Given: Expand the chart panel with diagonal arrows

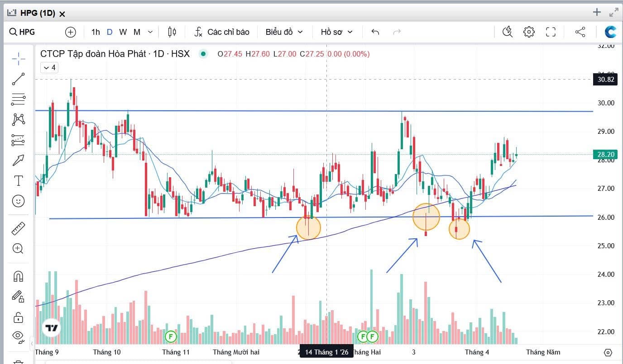Looking at the screenshot, I should pyautogui.click(x=614, y=12).
